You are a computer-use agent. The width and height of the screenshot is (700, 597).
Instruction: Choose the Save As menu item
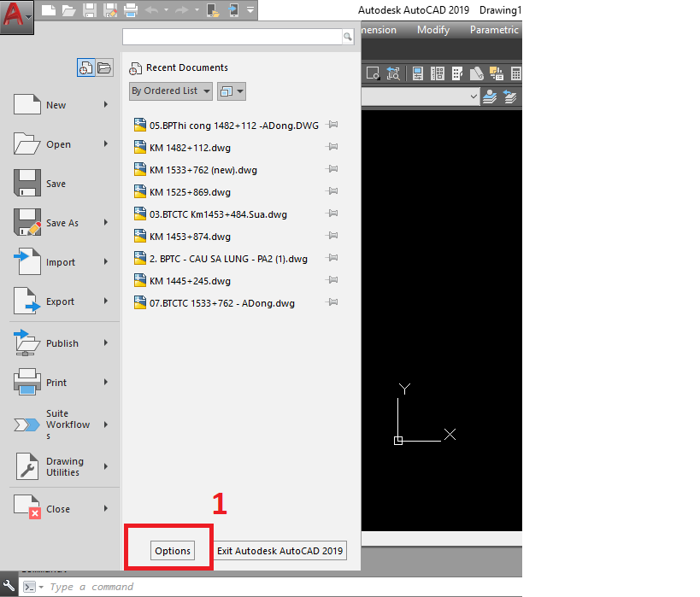tap(61, 223)
